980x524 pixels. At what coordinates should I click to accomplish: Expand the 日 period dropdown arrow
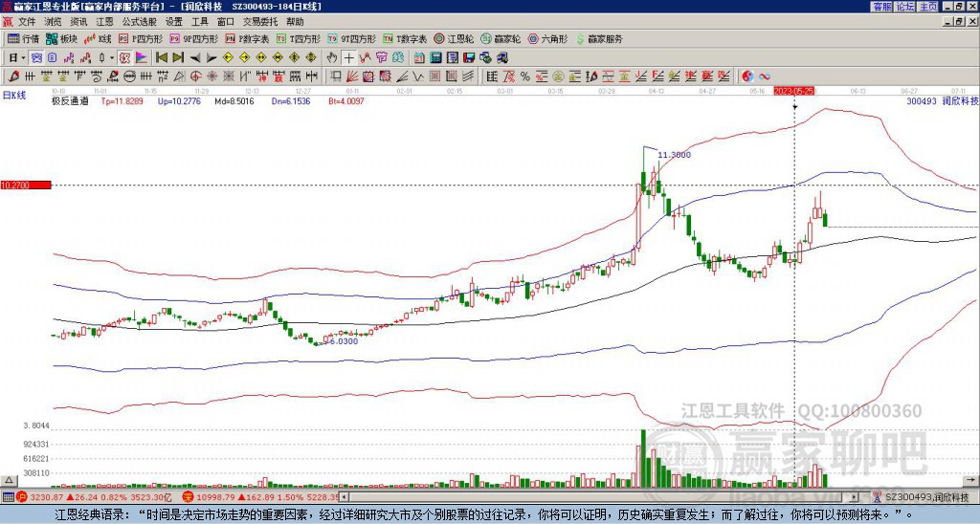[x=23, y=58]
